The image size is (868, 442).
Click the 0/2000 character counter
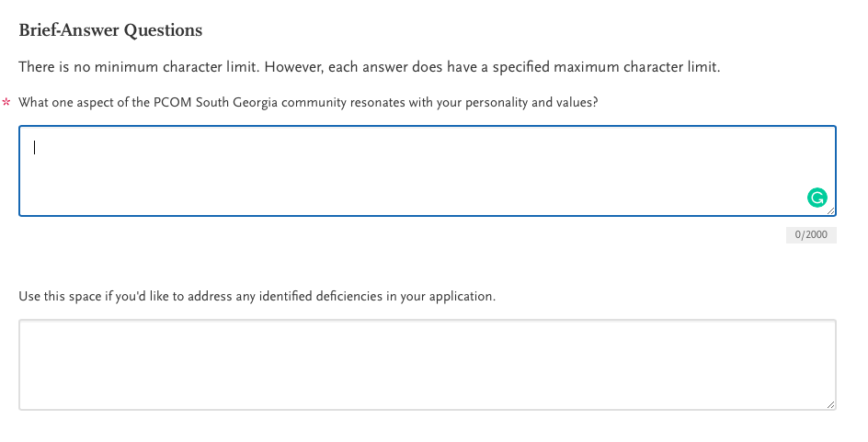811,234
